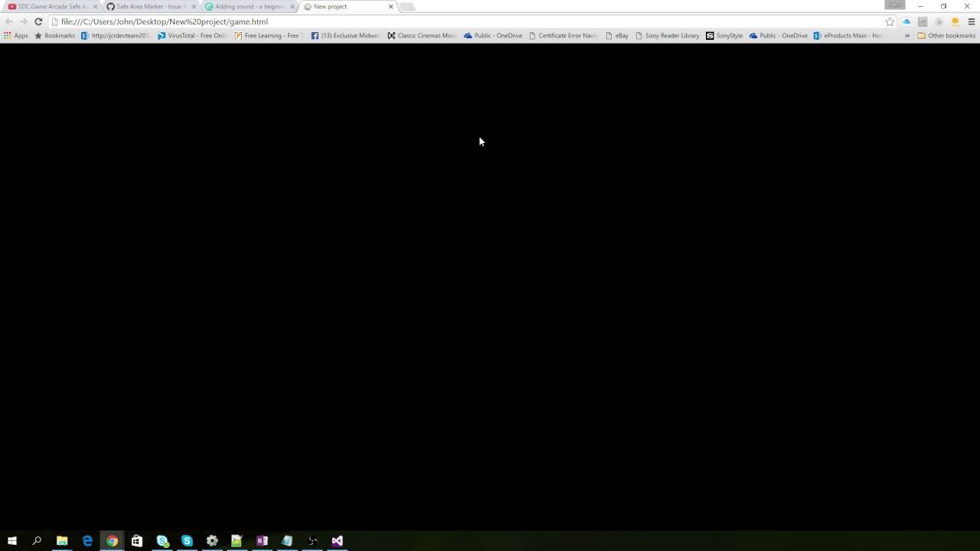Open OneNote from the taskbar
The height and width of the screenshot is (551, 980).
(x=262, y=540)
